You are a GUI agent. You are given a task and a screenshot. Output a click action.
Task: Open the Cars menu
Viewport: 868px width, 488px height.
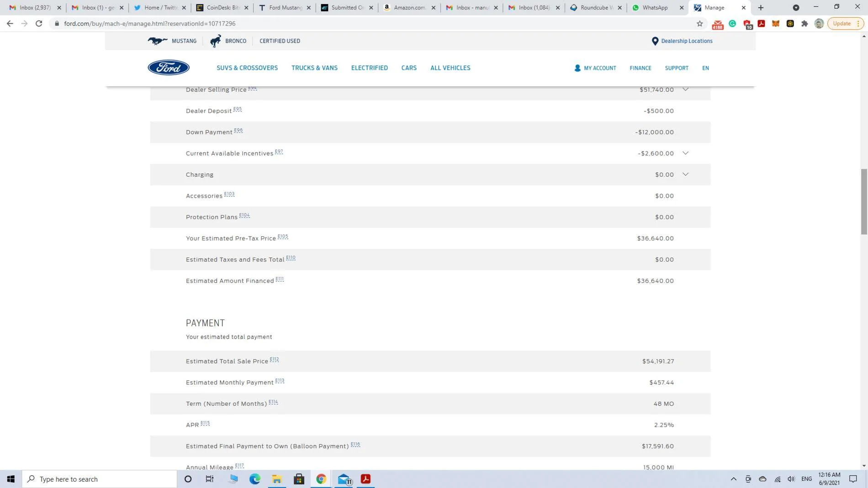pos(409,68)
